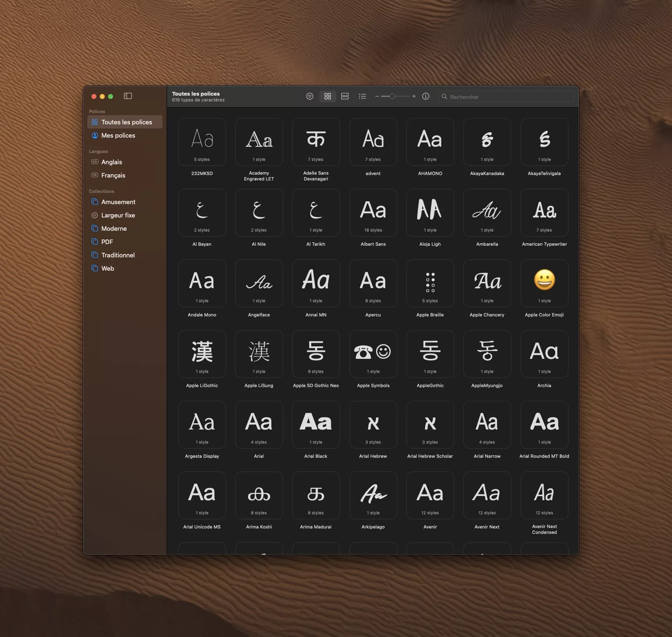This screenshot has height=637, width=672.
Task: Click the minus icon to shrink previews
Action: tap(377, 96)
